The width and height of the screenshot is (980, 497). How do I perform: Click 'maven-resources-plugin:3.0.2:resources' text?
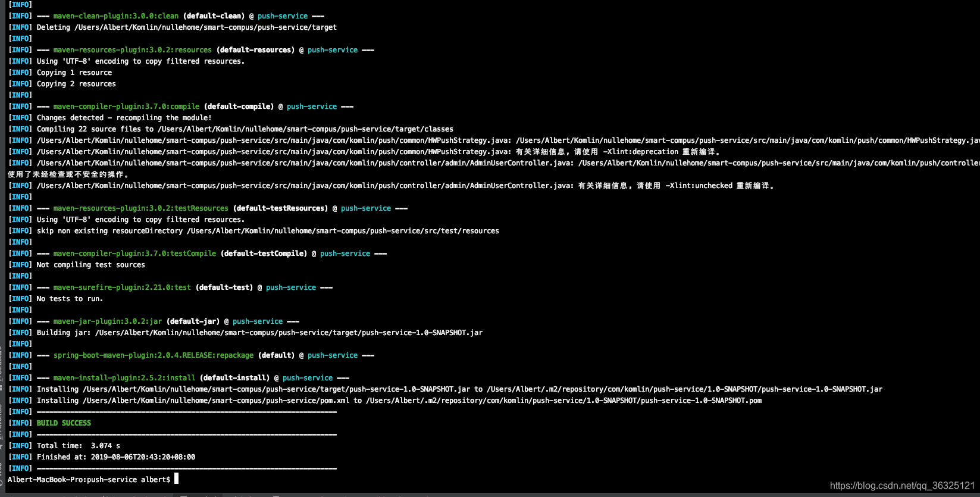pyautogui.click(x=133, y=50)
